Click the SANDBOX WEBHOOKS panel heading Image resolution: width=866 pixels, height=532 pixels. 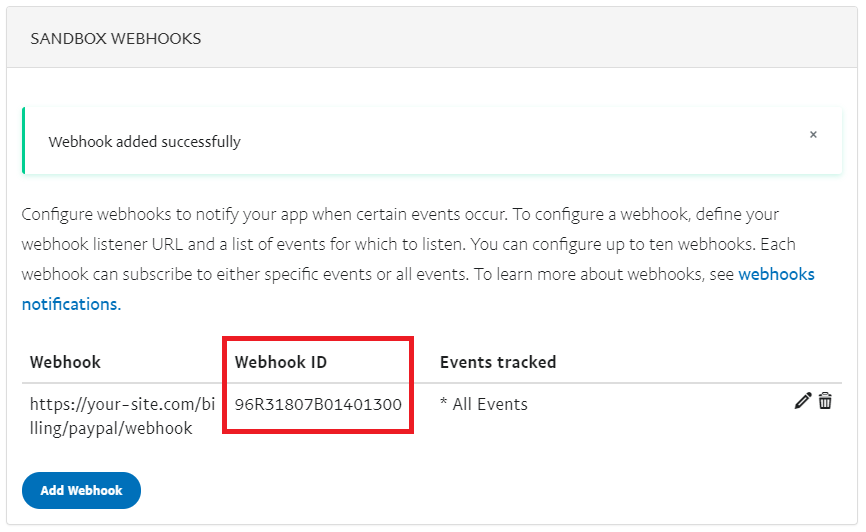[x=115, y=39]
